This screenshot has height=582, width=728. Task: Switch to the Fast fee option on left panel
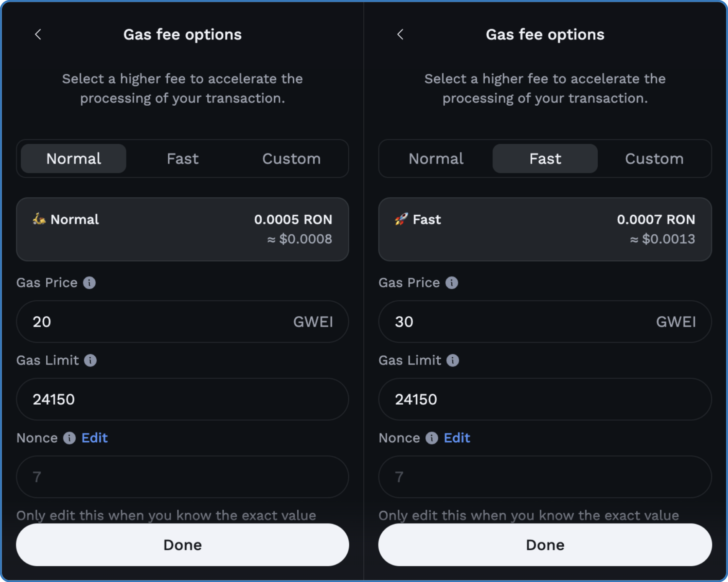click(182, 159)
